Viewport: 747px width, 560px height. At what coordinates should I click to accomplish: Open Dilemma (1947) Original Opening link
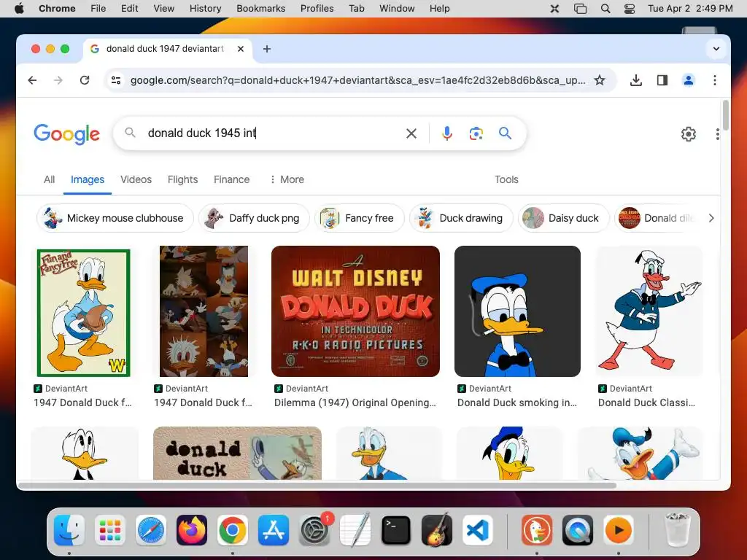[355, 402]
